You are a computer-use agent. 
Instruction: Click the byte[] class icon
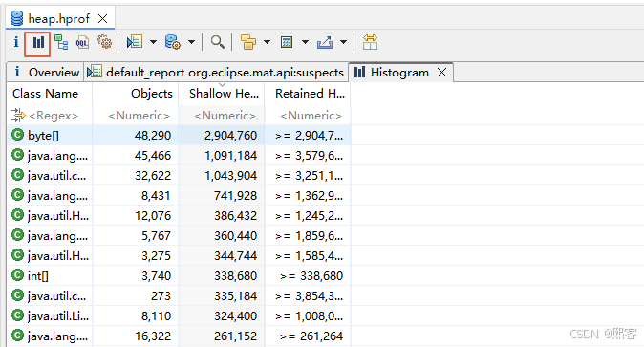[17, 135]
